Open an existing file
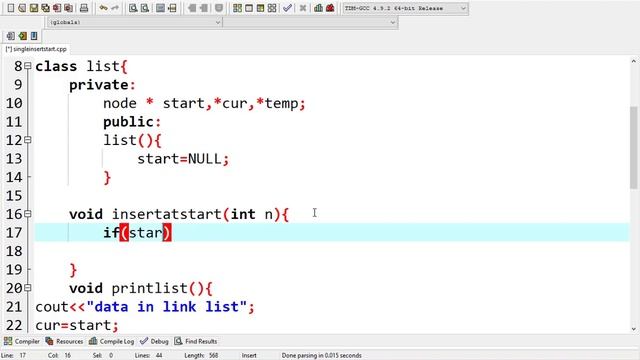 22,8
